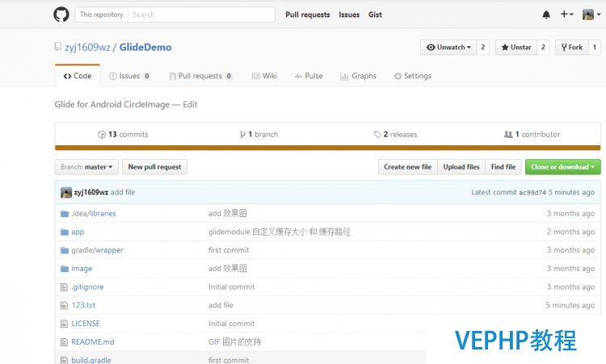Image resolution: width=606 pixels, height=364 pixels.
Task: Click the GlideDemo repository name
Action: click(145, 47)
